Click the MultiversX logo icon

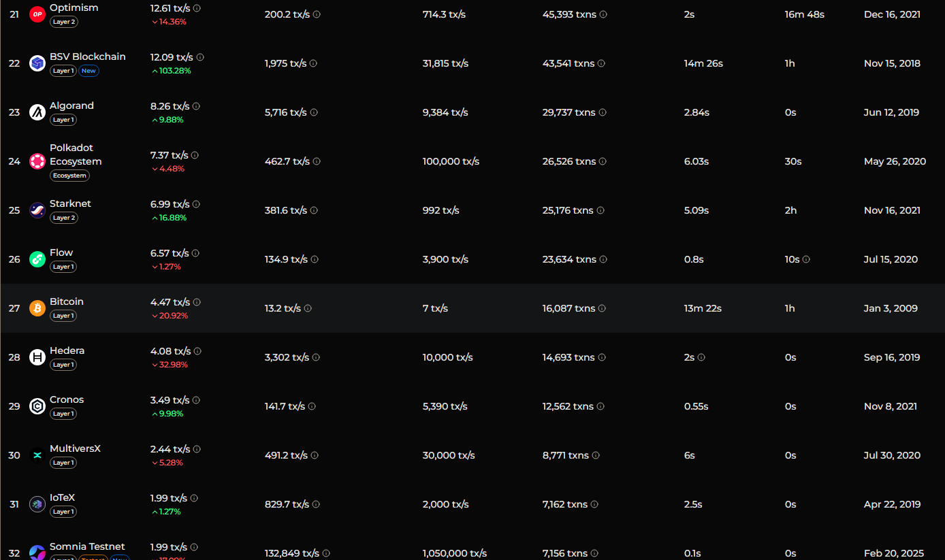(x=37, y=455)
